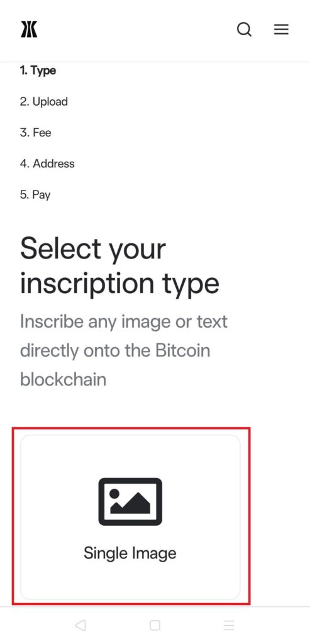Go to step 2. Upload
This screenshot has height=644, width=310.
[44, 101]
